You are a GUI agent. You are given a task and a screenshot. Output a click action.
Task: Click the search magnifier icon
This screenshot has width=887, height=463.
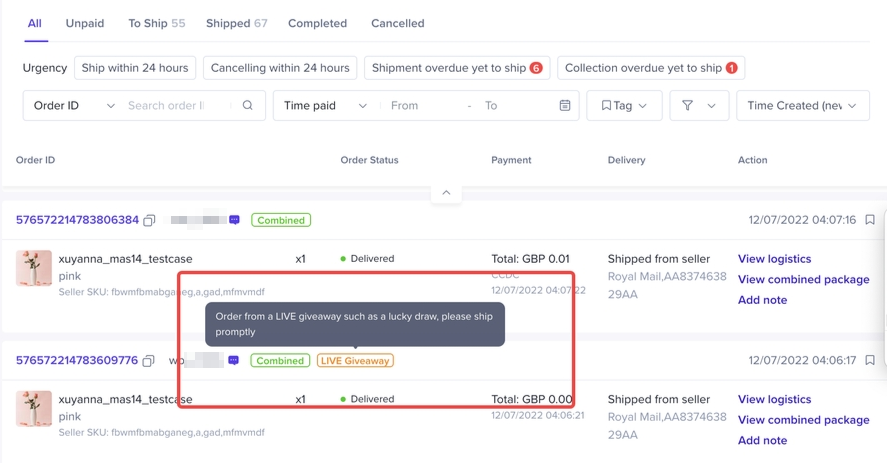[x=248, y=106]
